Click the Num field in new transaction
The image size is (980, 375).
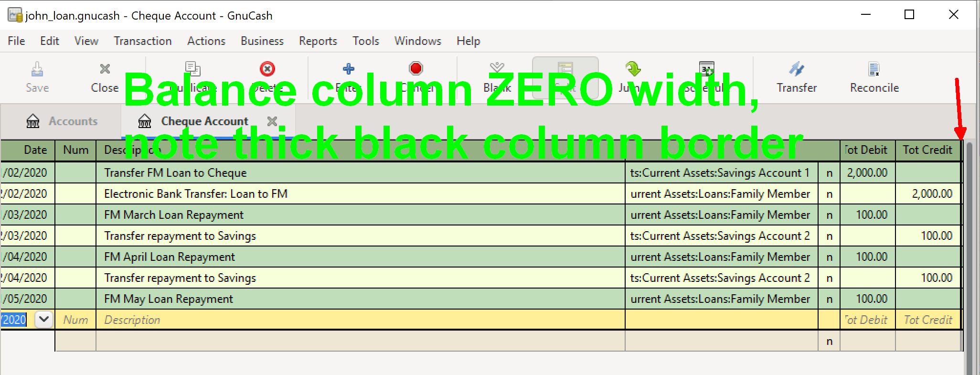75,320
